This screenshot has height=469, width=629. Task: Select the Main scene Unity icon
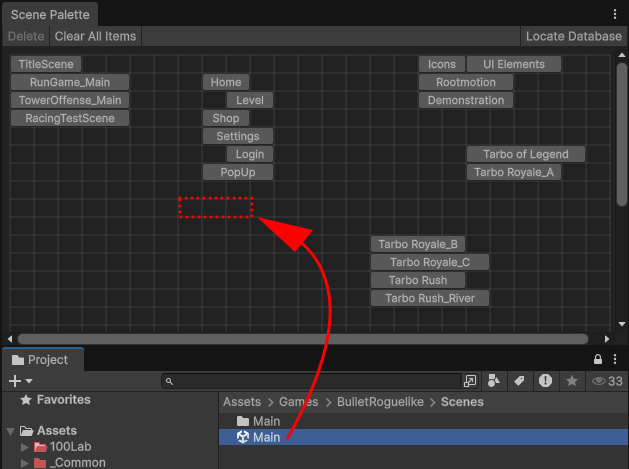243,437
